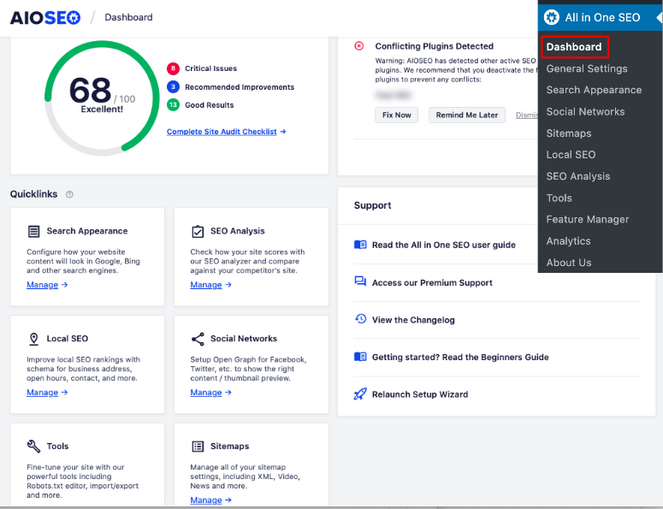663x509 pixels.
Task: Click the Tools wrench icon
Action: click(x=34, y=446)
